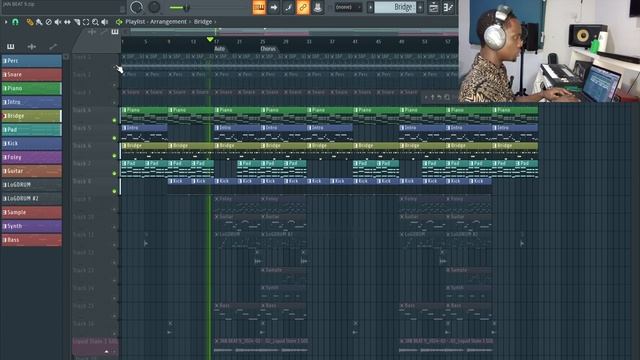Select the Piano pattern
The width and height of the screenshot is (640, 360).
[31, 88]
